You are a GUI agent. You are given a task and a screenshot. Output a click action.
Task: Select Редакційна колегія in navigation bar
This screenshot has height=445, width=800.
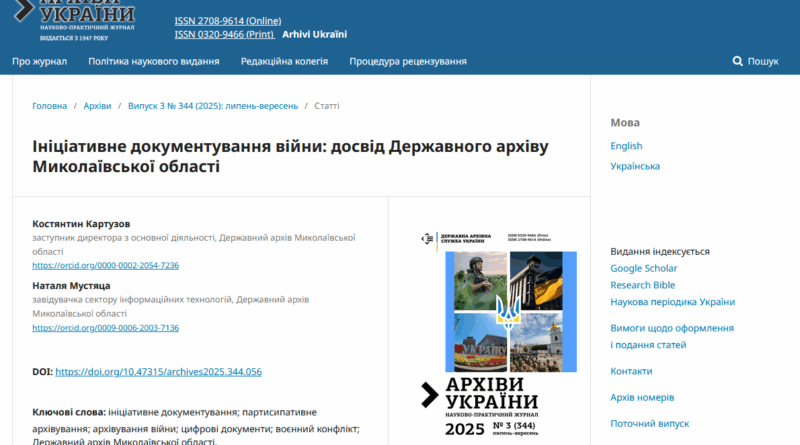284,62
